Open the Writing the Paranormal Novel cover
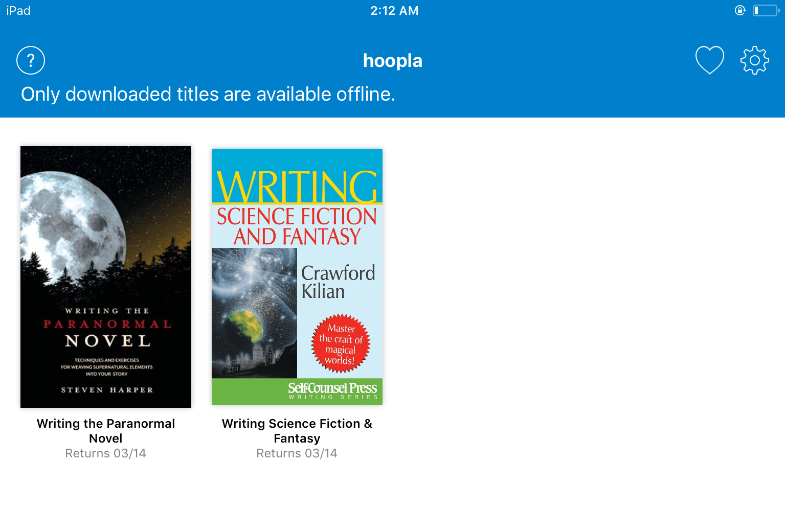This screenshot has height=532, width=785. 106,276
